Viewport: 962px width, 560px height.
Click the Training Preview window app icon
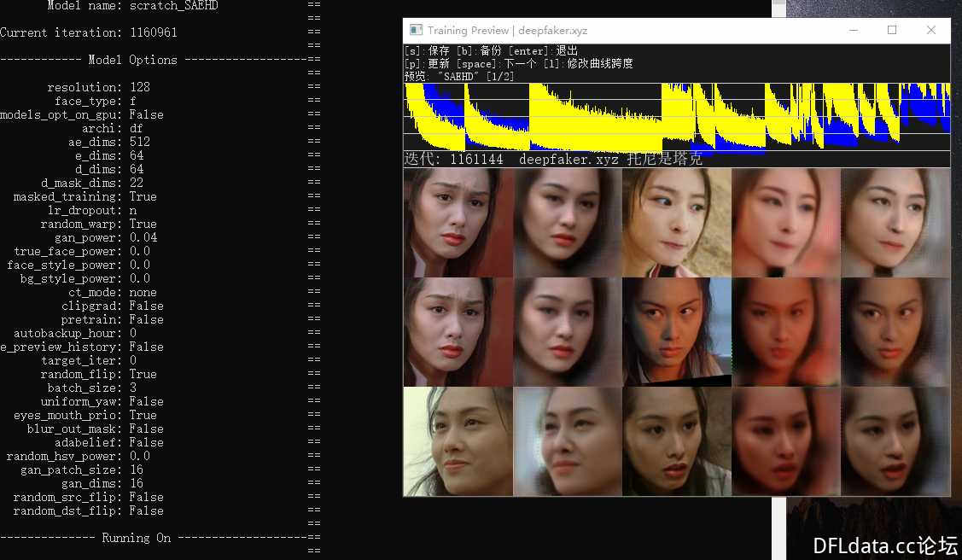tap(416, 31)
